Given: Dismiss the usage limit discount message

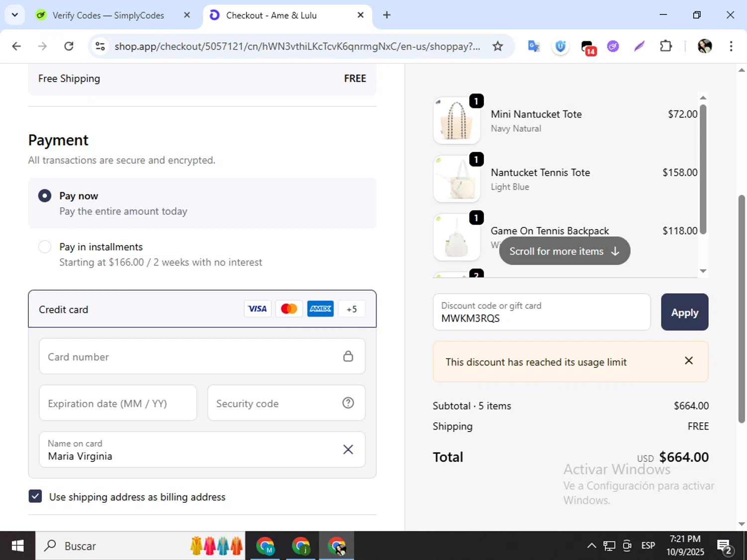Looking at the screenshot, I should [689, 360].
